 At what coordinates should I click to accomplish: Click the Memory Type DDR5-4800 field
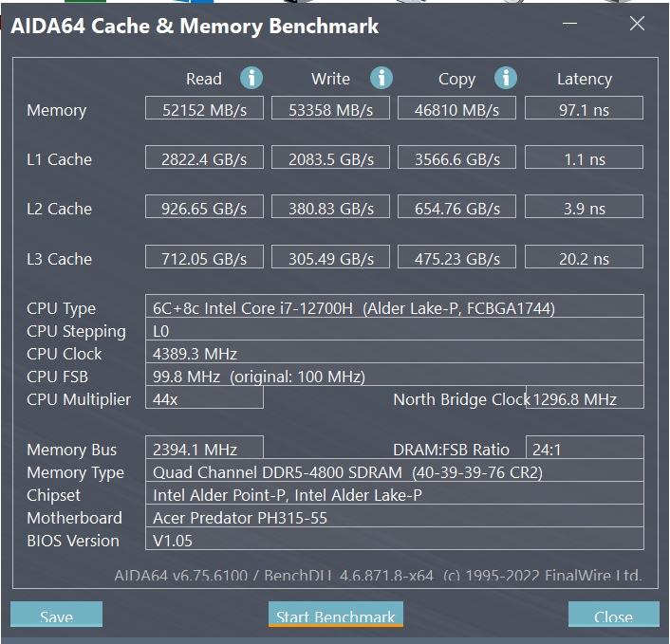(x=395, y=470)
